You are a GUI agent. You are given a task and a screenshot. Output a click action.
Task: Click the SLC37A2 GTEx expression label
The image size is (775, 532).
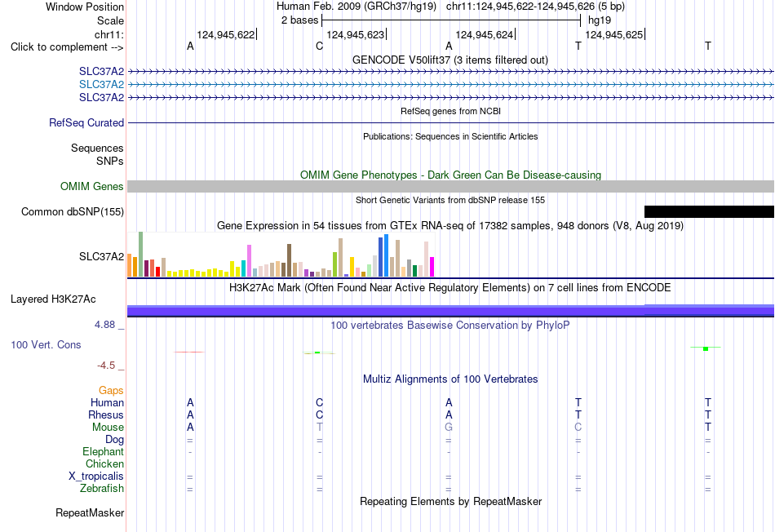pyautogui.click(x=101, y=256)
